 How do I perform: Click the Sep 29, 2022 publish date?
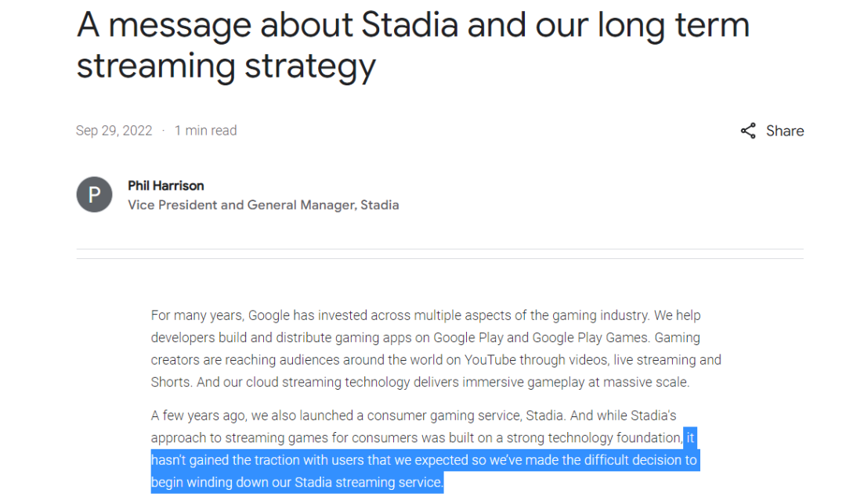coord(114,131)
